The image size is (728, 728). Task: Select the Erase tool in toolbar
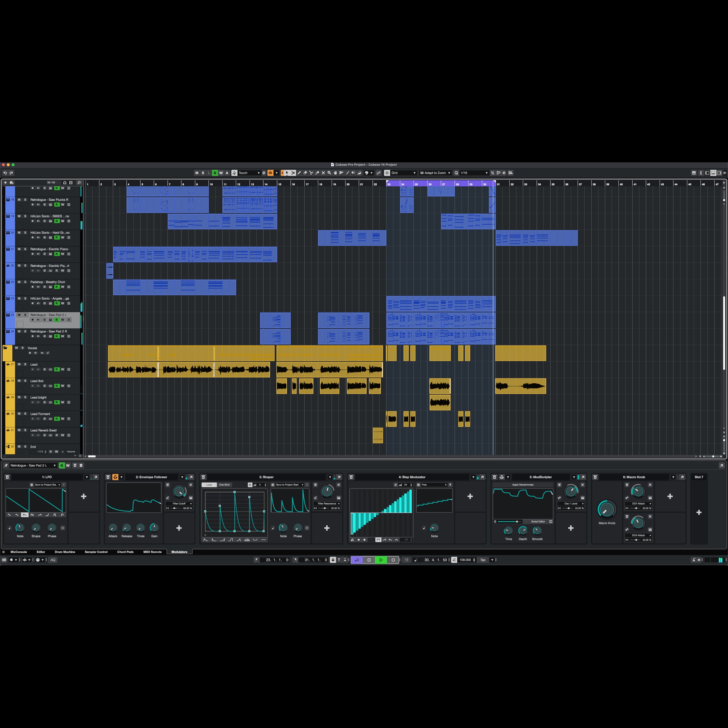(305, 173)
